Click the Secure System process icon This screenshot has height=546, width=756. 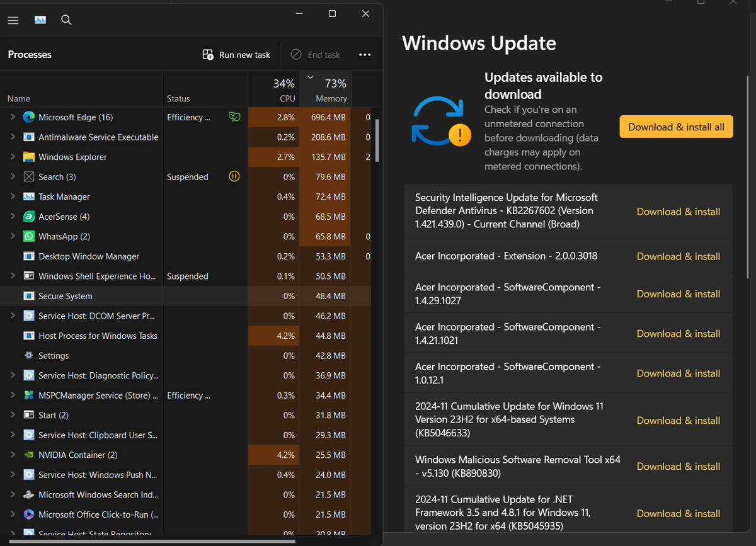pos(28,296)
